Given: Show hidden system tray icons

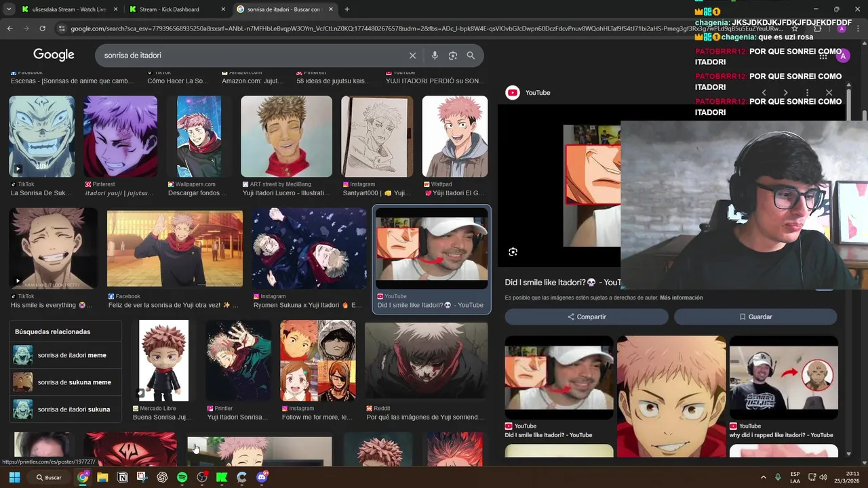Looking at the screenshot, I should pyautogui.click(x=763, y=477).
